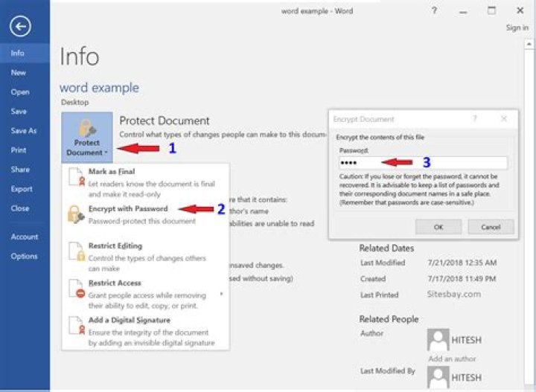Select Print in the sidebar
The height and width of the screenshot is (392, 536).
tap(25, 150)
